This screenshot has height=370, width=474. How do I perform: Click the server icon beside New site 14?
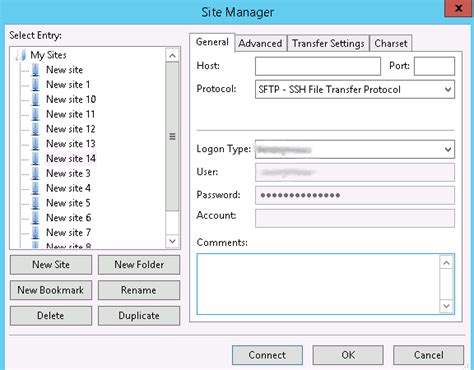(x=35, y=159)
